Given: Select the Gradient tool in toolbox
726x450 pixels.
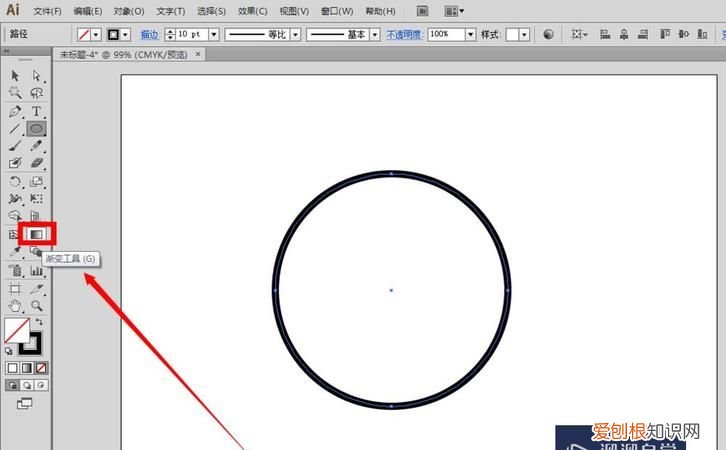Looking at the screenshot, I should pos(36,233).
